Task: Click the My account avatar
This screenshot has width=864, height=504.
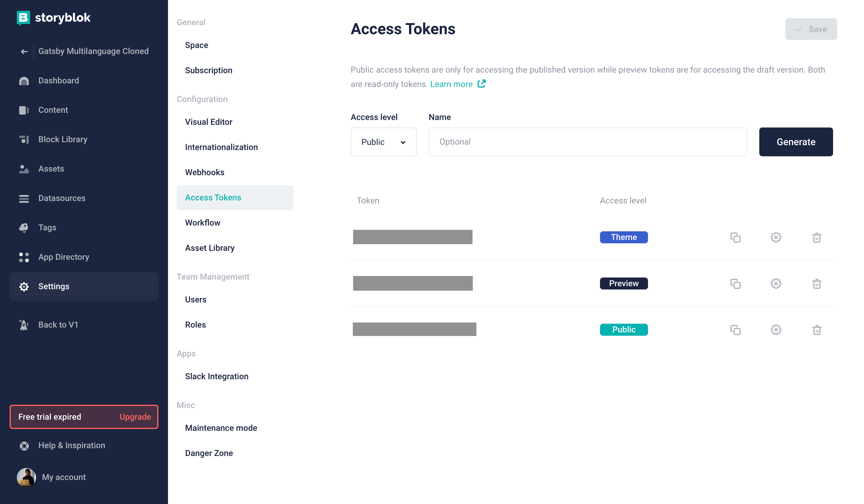Action: point(26,477)
